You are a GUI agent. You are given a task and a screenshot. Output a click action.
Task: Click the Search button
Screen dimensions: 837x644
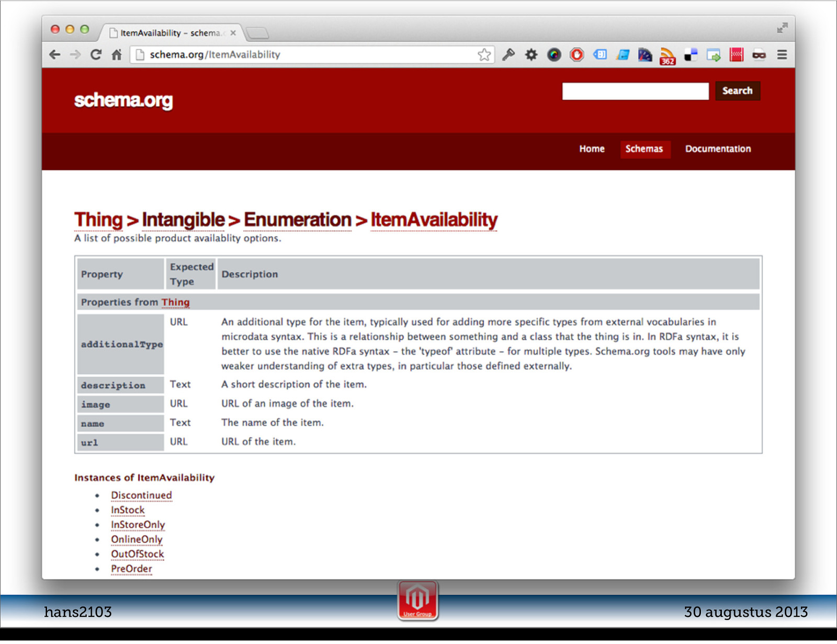coord(738,91)
